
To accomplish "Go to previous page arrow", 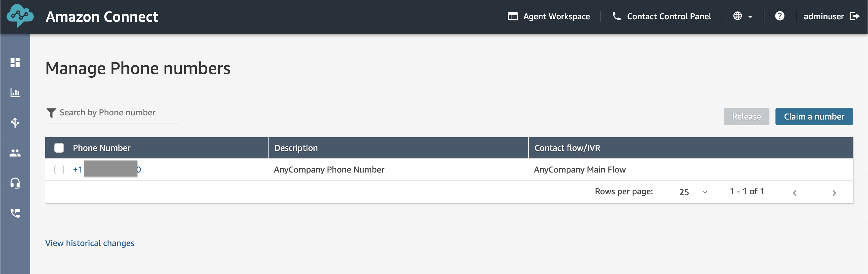I will (794, 193).
